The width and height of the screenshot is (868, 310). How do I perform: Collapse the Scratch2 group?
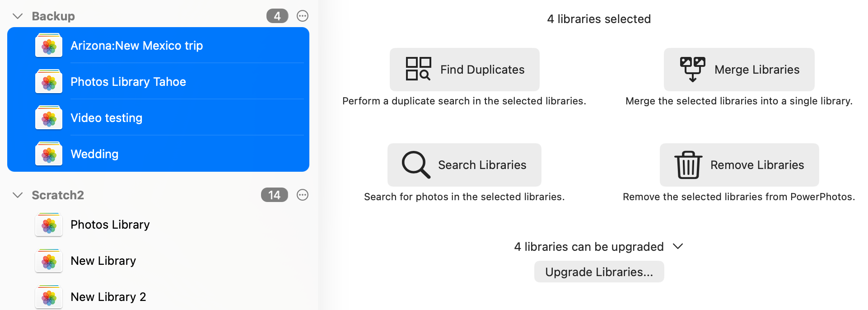point(17,195)
